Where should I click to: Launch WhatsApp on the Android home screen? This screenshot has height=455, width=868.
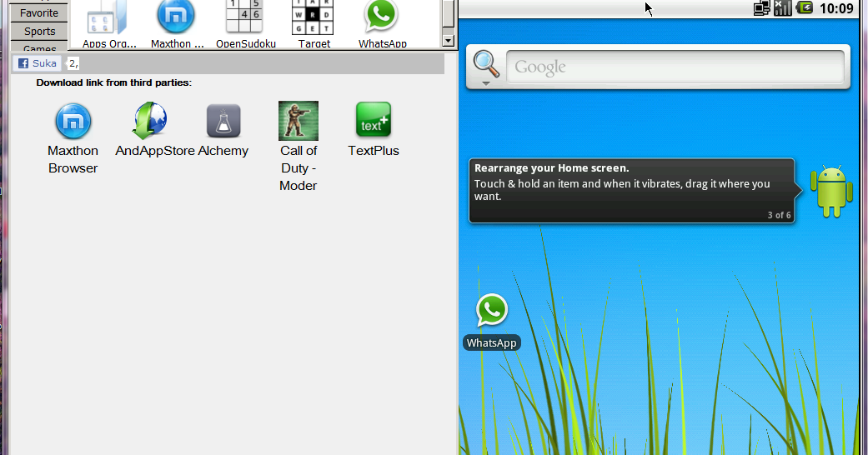pyautogui.click(x=492, y=310)
